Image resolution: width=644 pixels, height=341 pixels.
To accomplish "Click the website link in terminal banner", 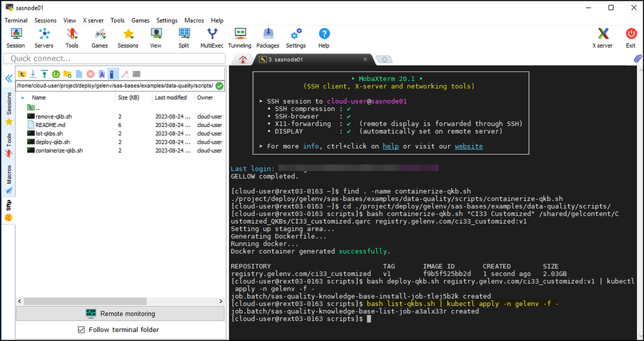I will click(x=469, y=146).
